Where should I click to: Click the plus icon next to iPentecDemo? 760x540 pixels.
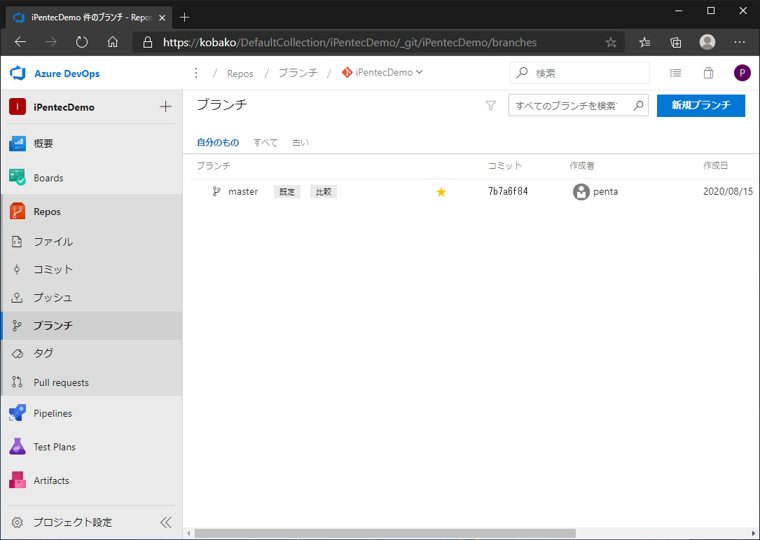tap(165, 107)
